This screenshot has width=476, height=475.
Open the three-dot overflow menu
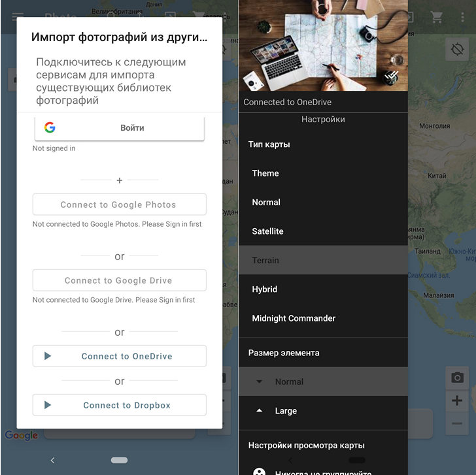(462, 17)
